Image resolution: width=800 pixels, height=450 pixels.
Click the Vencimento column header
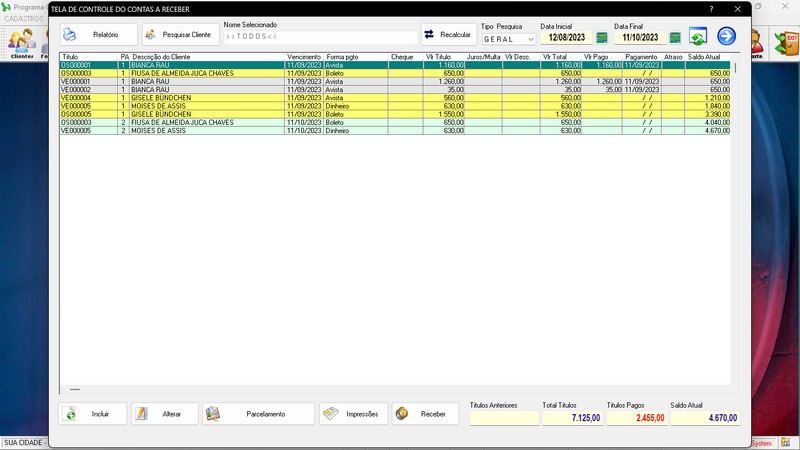[x=304, y=57]
